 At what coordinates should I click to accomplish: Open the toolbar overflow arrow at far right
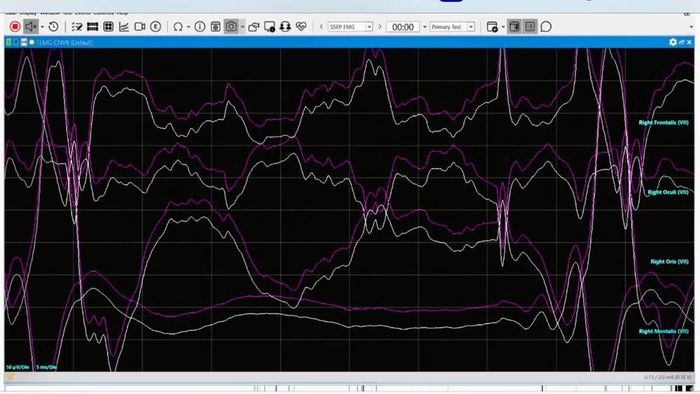tap(692, 27)
